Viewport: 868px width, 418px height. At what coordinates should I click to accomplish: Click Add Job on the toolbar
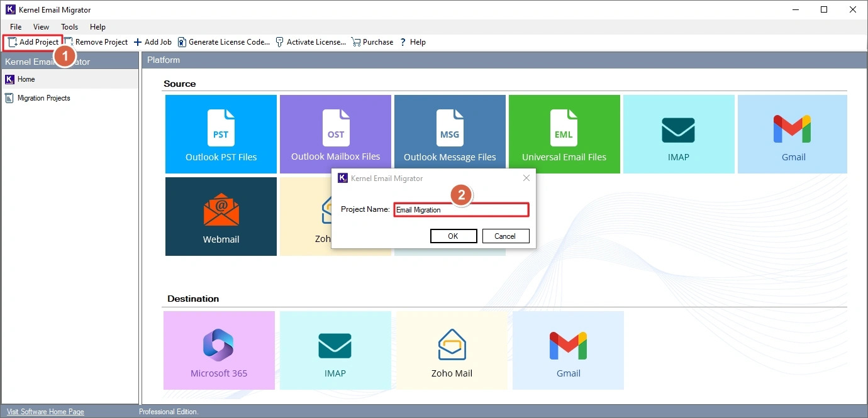tap(152, 41)
